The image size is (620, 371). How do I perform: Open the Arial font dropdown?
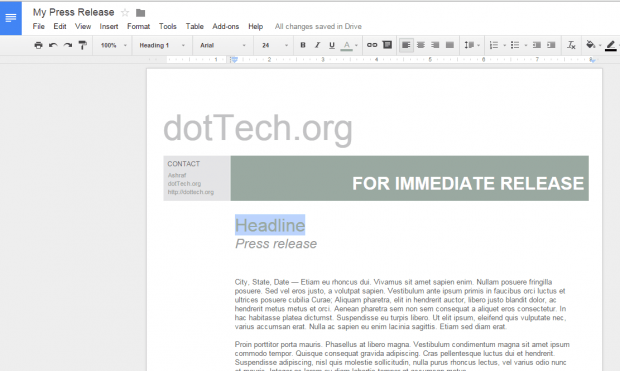[x=222, y=45]
